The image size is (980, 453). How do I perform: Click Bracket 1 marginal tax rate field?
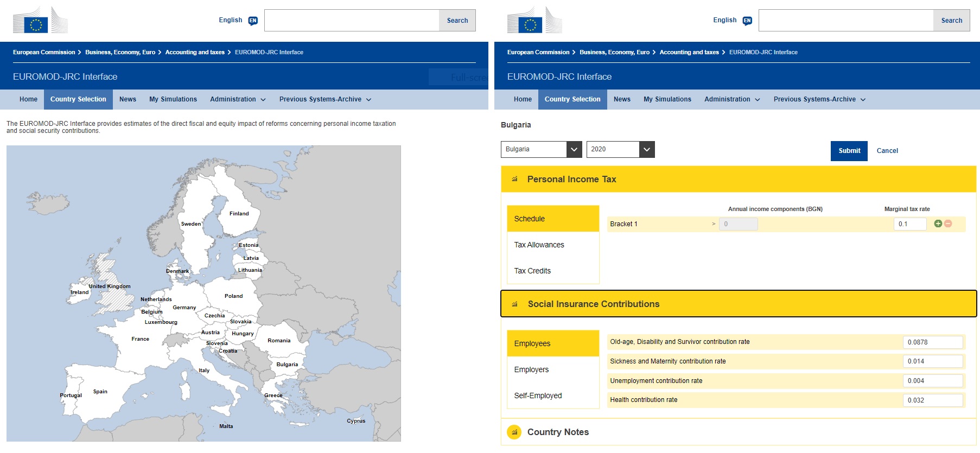coord(910,224)
